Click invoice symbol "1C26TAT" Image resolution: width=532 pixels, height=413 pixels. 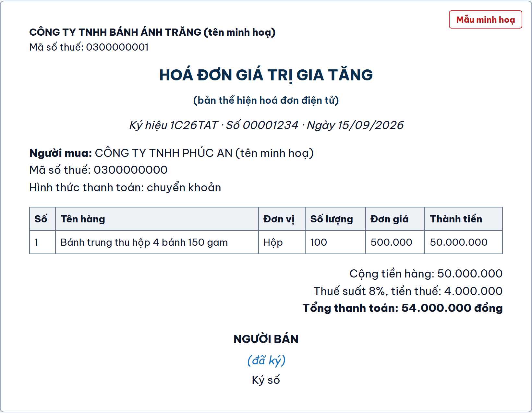tap(194, 125)
